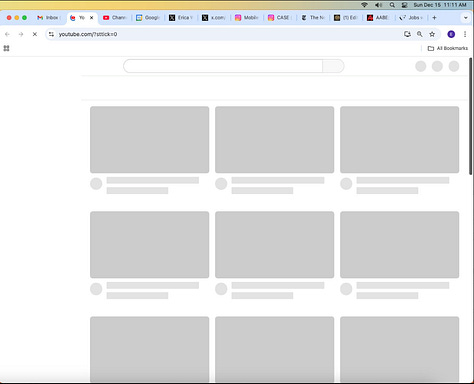Click the date and time in menu bar
This screenshot has height=384, width=474.
(x=440, y=5)
